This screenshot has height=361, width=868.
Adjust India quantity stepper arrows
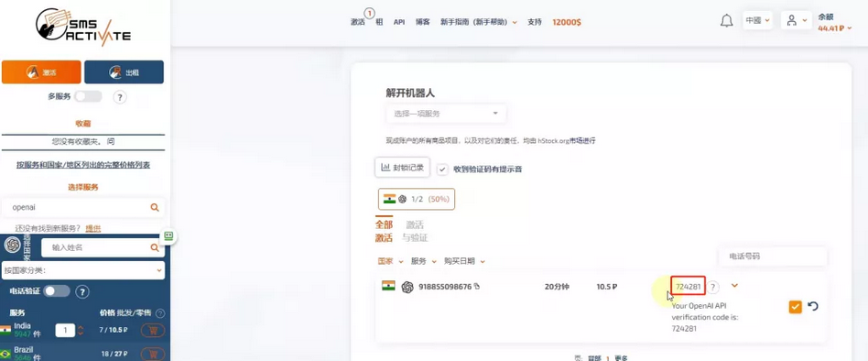pos(81,331)
